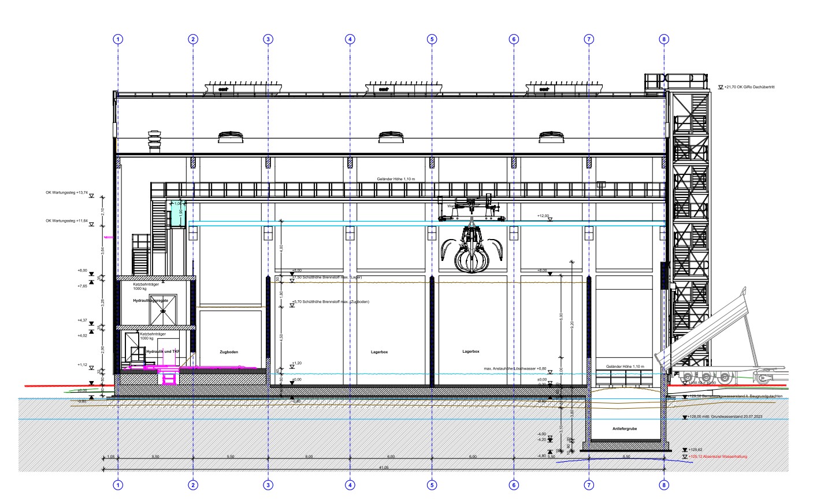Click grid axis bubble 1 at top
The height and width of the screenshot is (504, 813).
pos(118,39)
